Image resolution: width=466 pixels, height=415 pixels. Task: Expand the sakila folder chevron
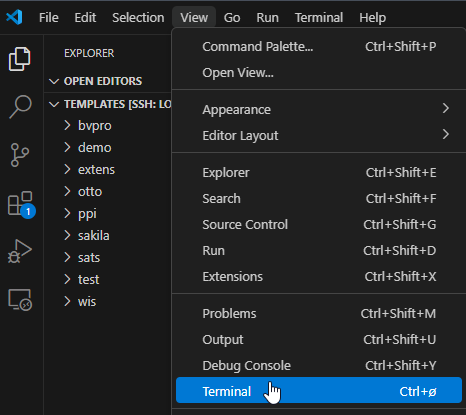coord(67,235)
